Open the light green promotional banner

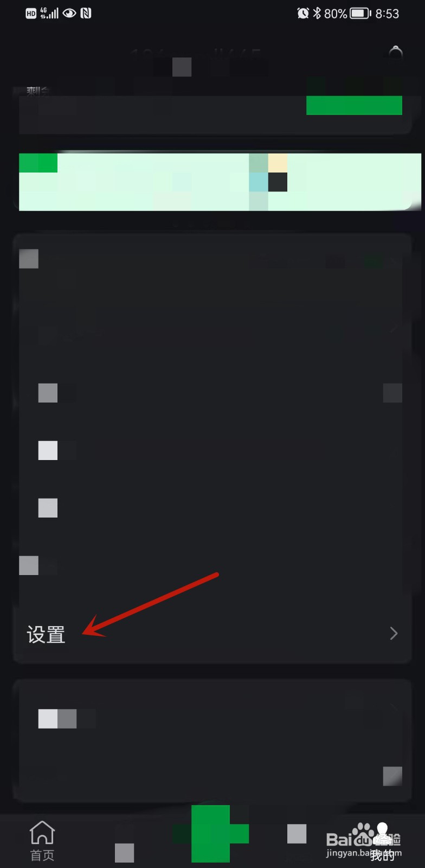pyautogui.click(x=220, y=182)
